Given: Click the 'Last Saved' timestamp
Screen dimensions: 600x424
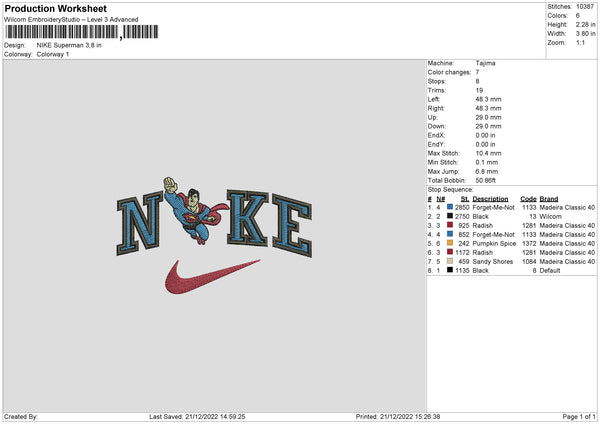Looking at the screenshot, I should (x=197, y=416).
